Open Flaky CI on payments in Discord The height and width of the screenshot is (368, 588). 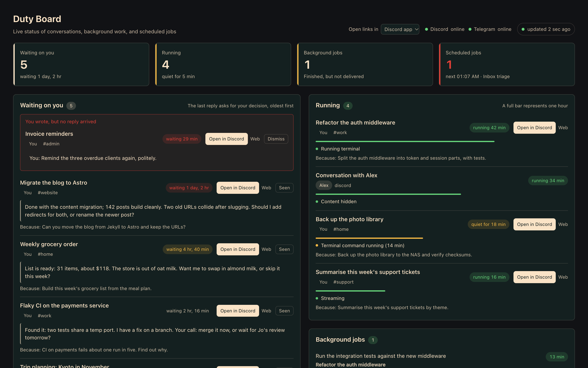[x=238, y=311]
